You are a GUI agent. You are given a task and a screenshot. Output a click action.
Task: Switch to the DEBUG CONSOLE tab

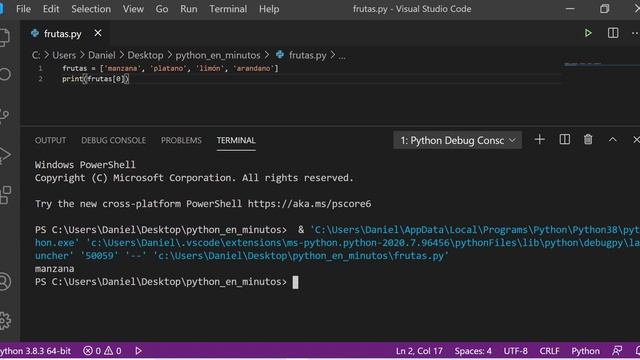tap(113, 140)
